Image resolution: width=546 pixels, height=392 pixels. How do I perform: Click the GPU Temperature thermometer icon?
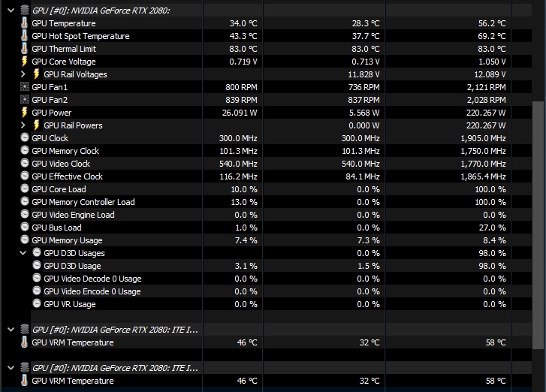pyautogui.click(x=24, y=23)
